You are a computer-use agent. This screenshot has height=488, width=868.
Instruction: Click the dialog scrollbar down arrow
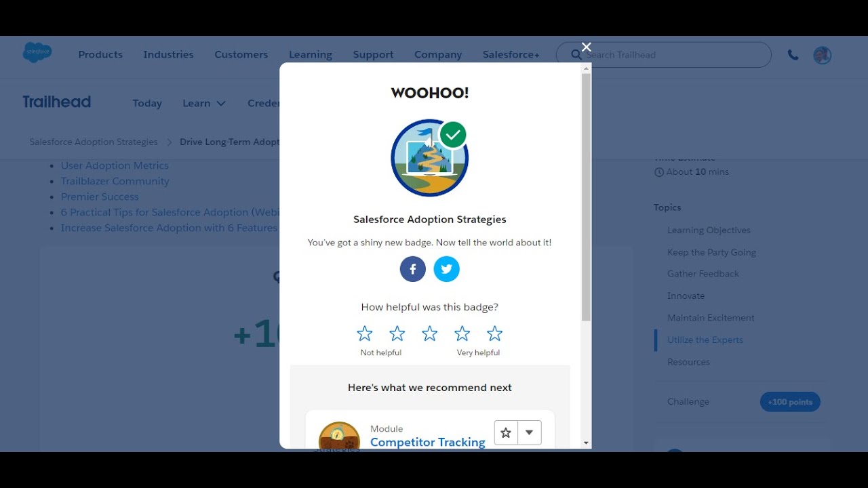pyautogui.click(x=586, y=443)
